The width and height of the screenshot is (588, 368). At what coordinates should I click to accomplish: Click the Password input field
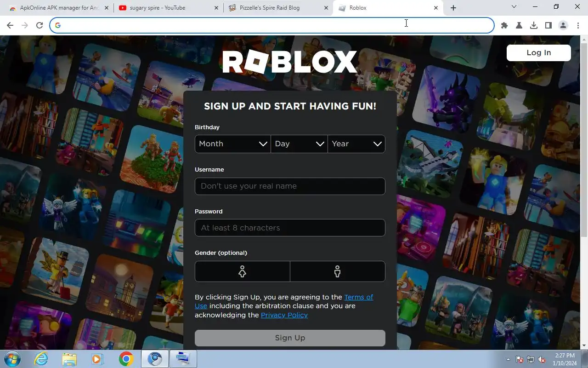click(x=290, y=228)
